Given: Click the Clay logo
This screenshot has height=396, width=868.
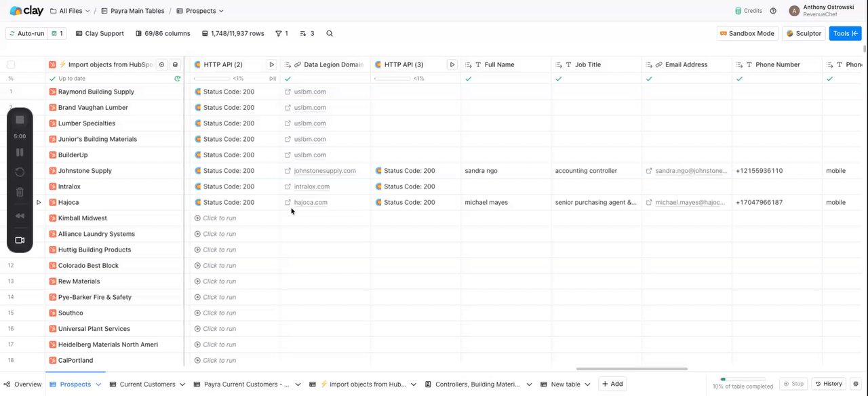Looking at the screenshot, I should [x=26, y=11].
